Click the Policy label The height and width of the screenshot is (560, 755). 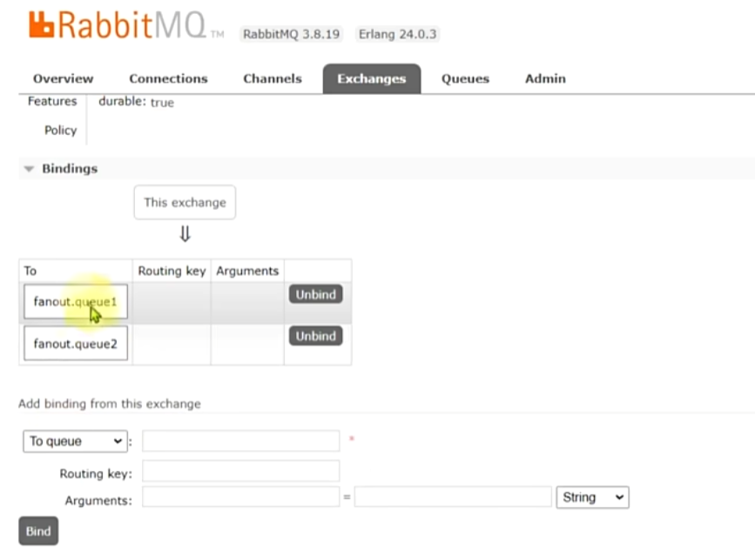pos(61,130)
